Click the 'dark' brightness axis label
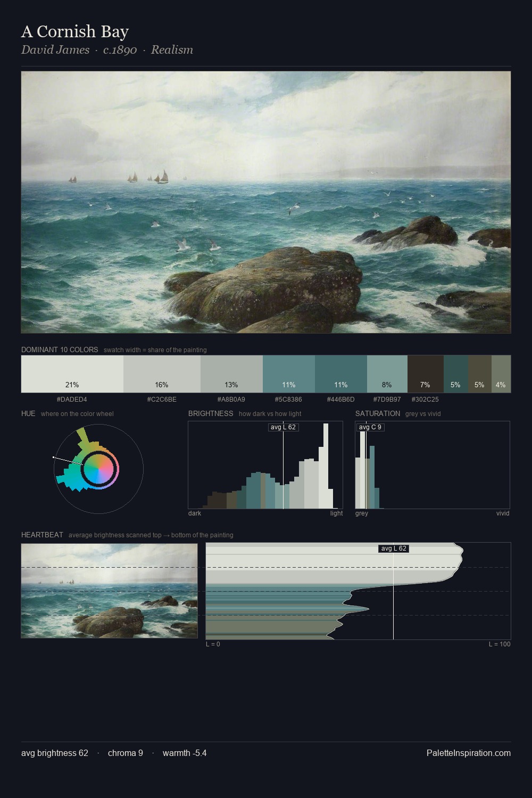Image resolution: width=532 pixels, height=798 pixels. [x=195, y=513]
